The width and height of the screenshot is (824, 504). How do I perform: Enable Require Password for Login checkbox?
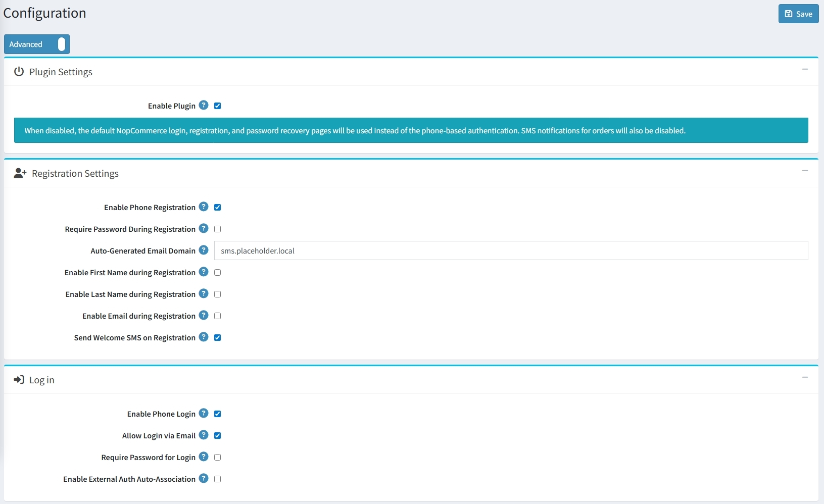(218, 458)
